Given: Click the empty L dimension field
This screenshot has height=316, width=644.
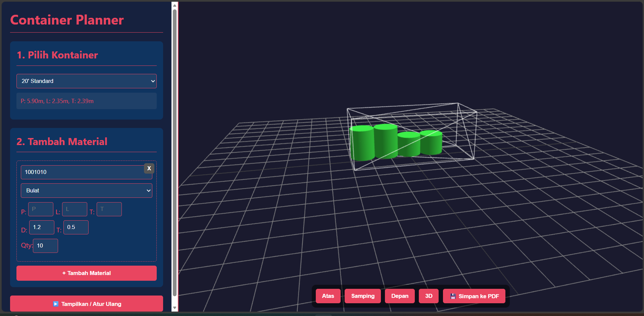Looking at the screenshot, I should point(75,209).
